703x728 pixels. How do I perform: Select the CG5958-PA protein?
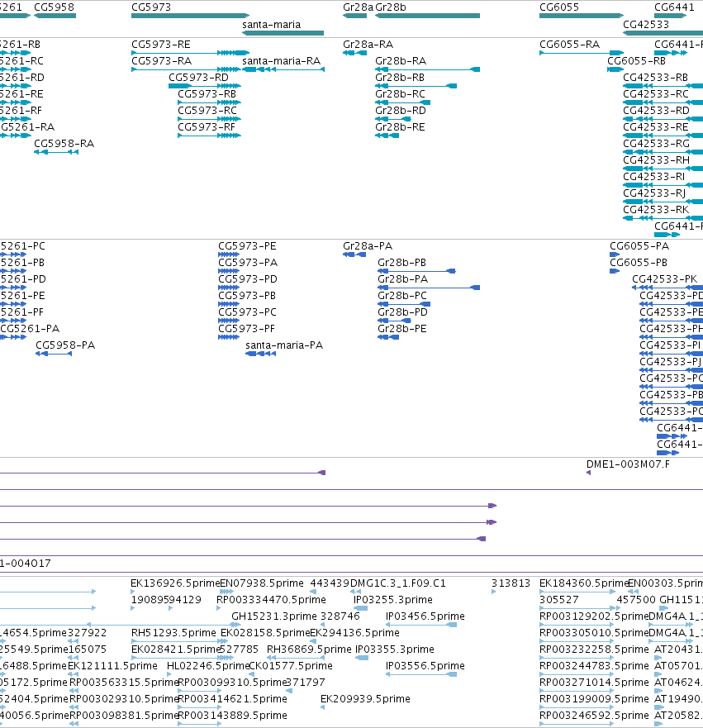[65, 345]
